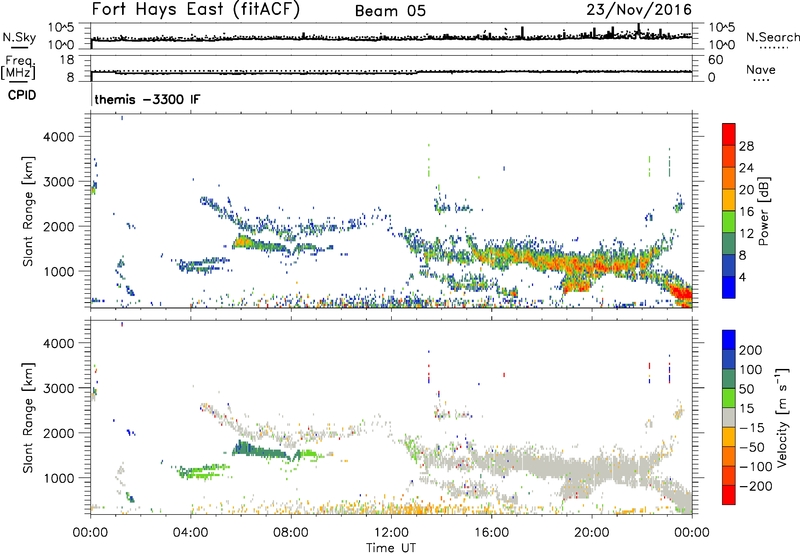Click the 'Nave' legend label
Screen dimensions: 800x554
pyautogui.click(x=760, y=69)
